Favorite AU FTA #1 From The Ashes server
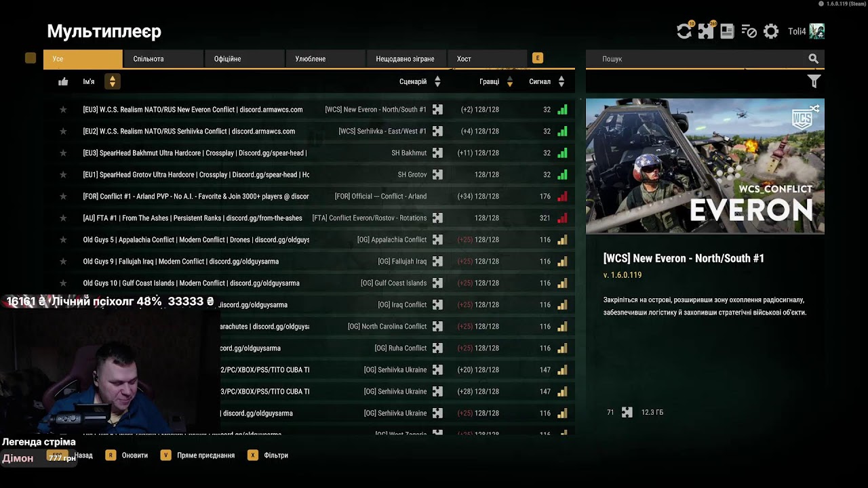Image resolution: width=868 pixels, height=488 pixels. point(63,218)
